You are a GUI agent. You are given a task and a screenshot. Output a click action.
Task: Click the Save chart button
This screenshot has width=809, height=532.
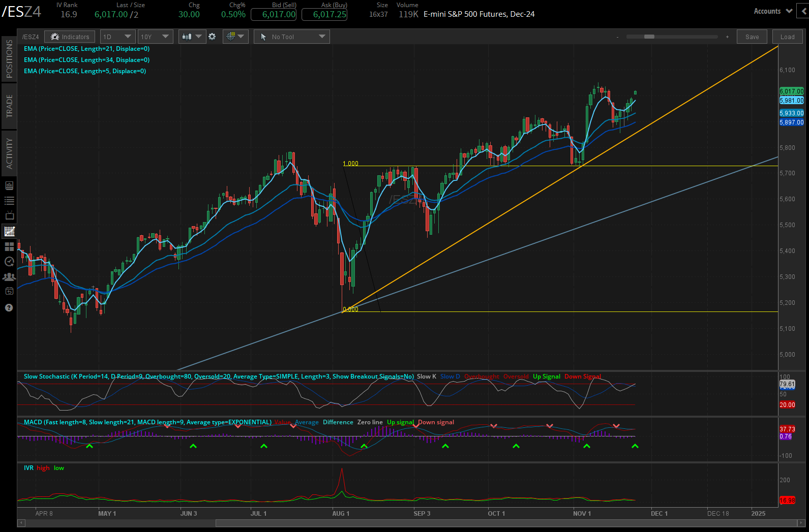pyautogui.click(x=752, y=37)
